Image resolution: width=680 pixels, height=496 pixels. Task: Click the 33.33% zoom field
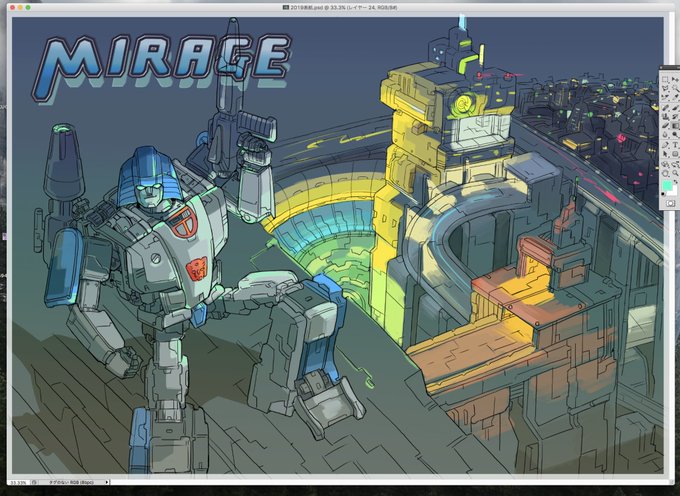pos(18,482)
